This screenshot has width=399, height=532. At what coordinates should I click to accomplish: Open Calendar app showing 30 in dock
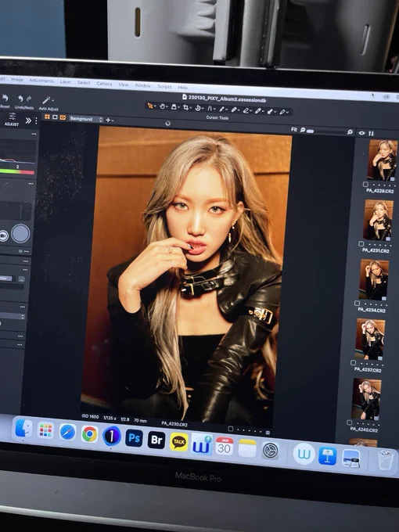click(x=225, y=446)
